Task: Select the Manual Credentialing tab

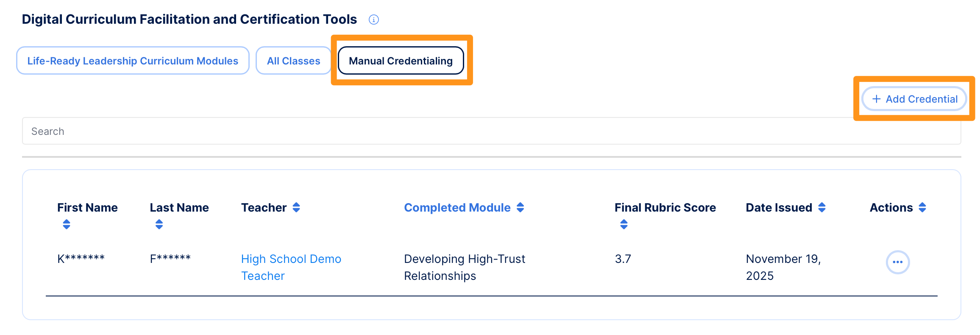Action: point(401,61)
